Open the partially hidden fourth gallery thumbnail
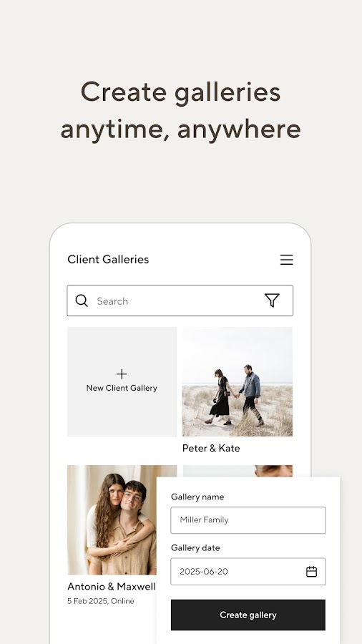Viewport: 362px width, 644px height. coord(238,471)
